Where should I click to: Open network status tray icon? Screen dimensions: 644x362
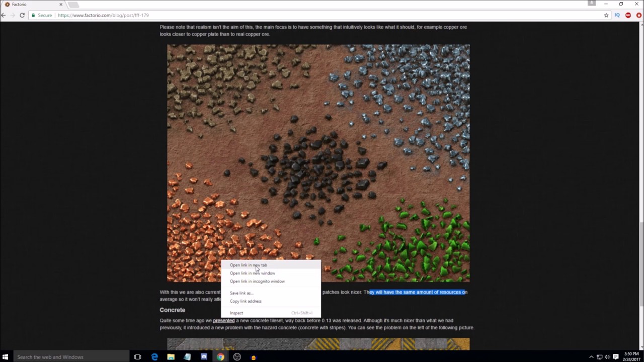[599, 357]
